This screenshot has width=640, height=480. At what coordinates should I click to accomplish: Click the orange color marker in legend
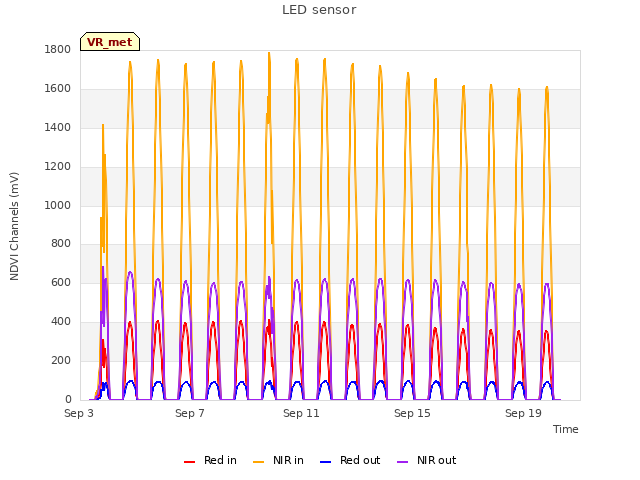tap(258, 462)
